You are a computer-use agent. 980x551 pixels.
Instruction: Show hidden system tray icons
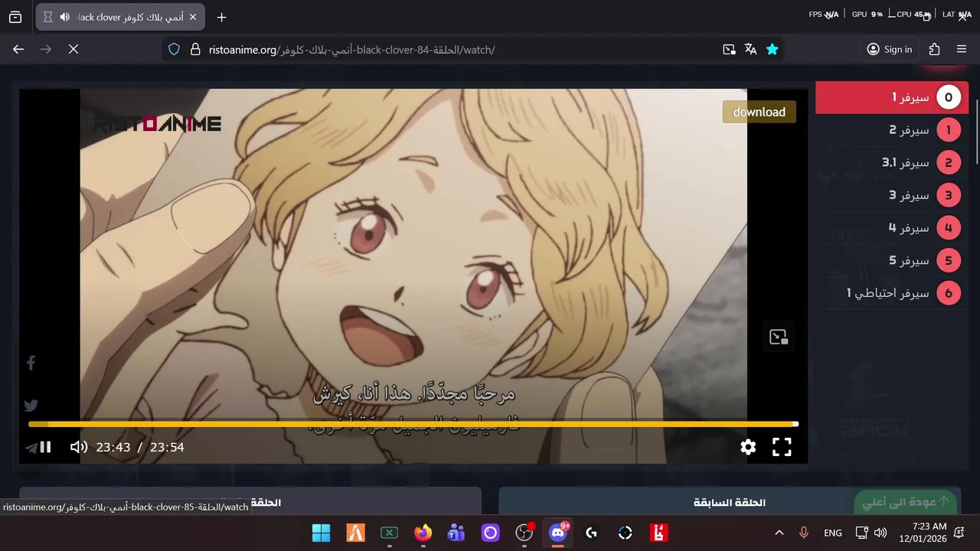click(x=779, y=533)
